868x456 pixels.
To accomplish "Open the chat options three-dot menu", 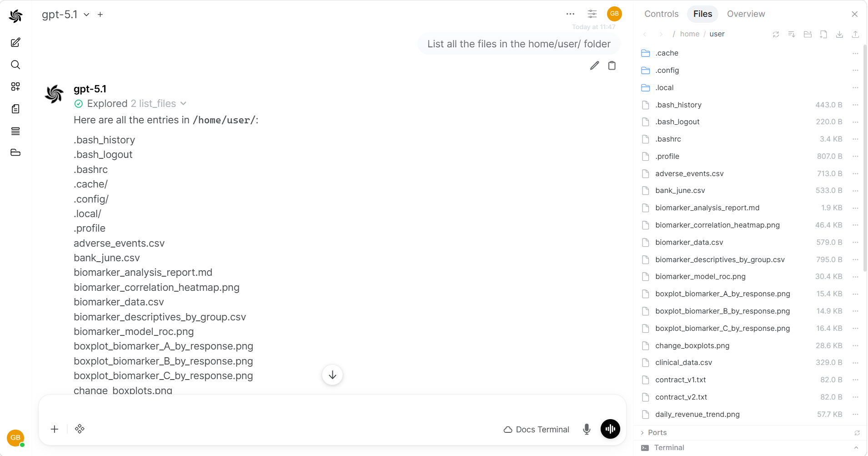I will coord(570,14).
